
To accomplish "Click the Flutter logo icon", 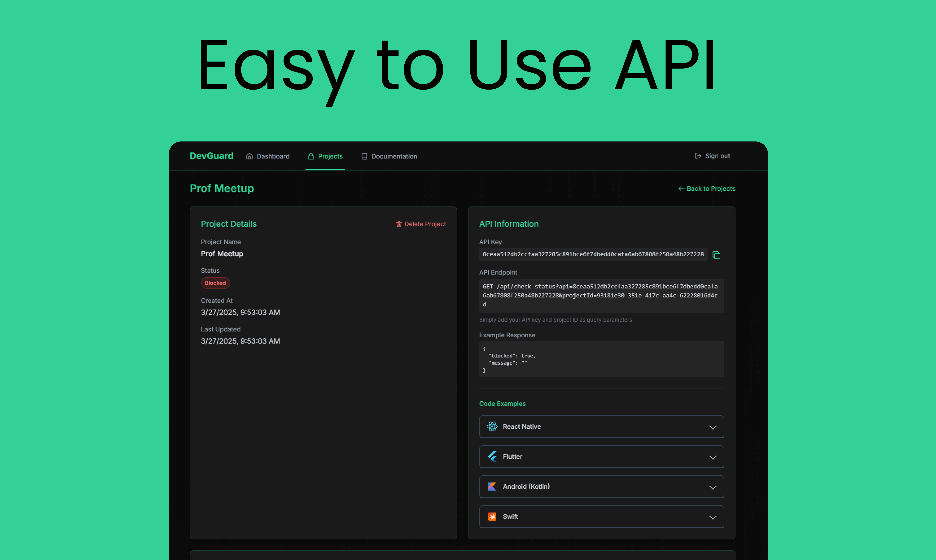I will (x=492, y=457).
